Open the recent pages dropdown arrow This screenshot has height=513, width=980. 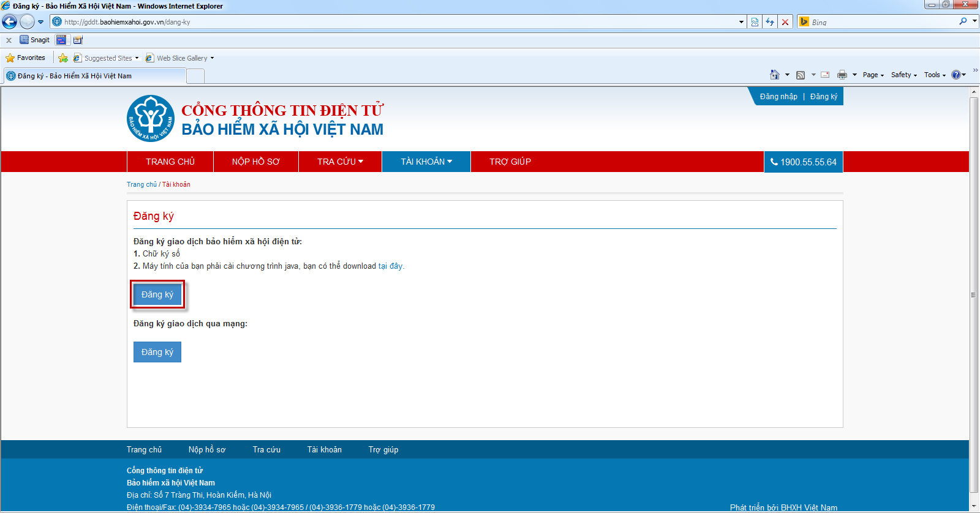(41, 22)
